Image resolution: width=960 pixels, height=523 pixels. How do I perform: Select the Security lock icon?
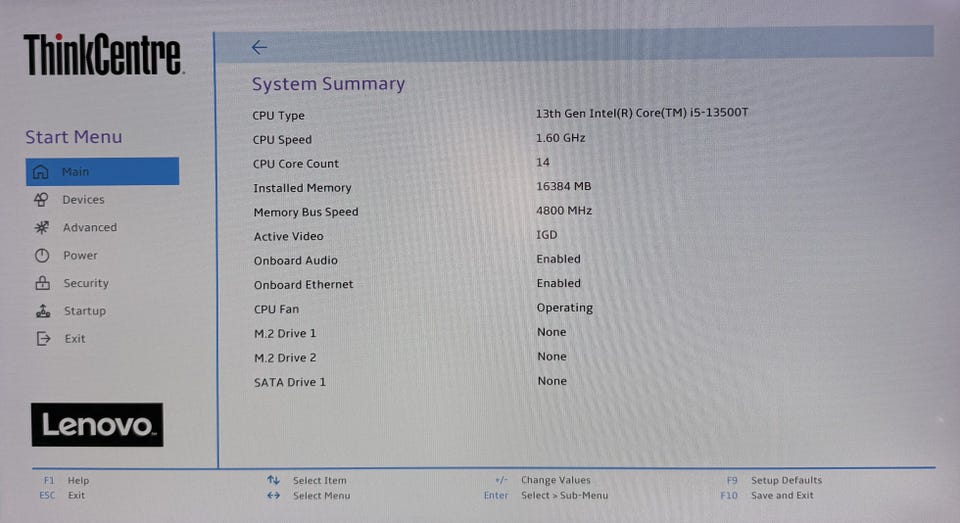[42, 283]
